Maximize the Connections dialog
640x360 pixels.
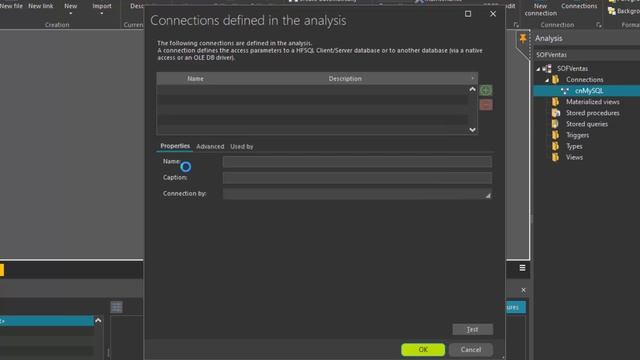point(468,14)
